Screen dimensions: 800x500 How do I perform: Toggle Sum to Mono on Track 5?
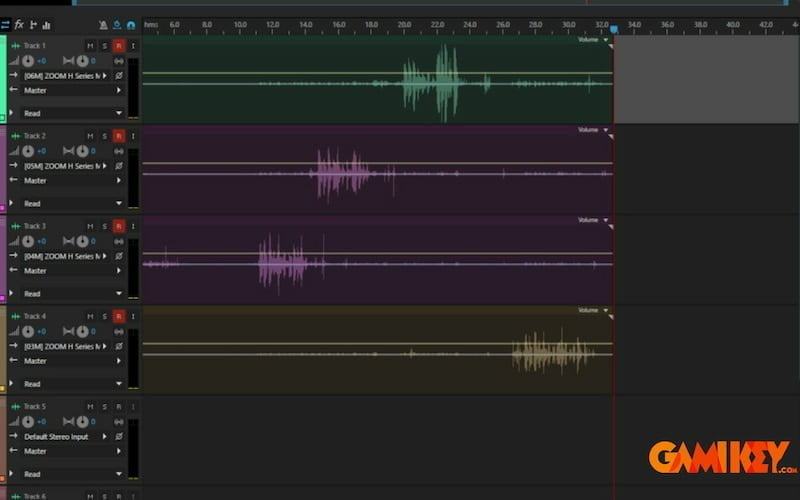tap(119, 422)
